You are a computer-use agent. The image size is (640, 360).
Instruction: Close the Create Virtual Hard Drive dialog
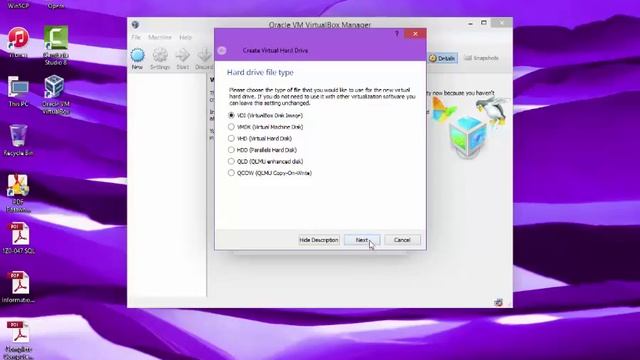point(415,34)
